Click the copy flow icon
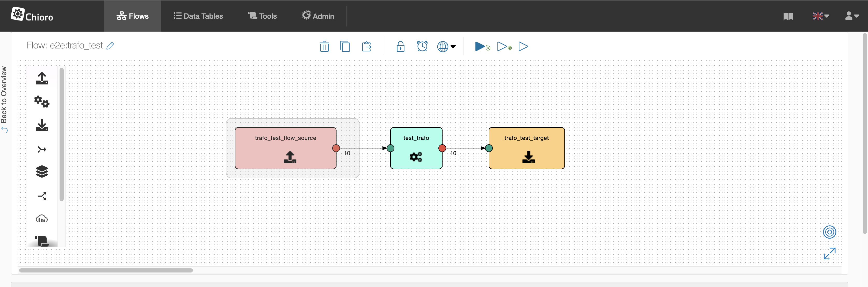Viewport: 868px width, 287px height. click(345, 46)
